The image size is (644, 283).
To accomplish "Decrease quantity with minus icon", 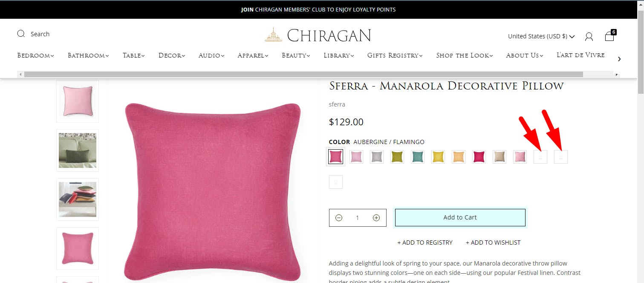I will click(339, 218).
